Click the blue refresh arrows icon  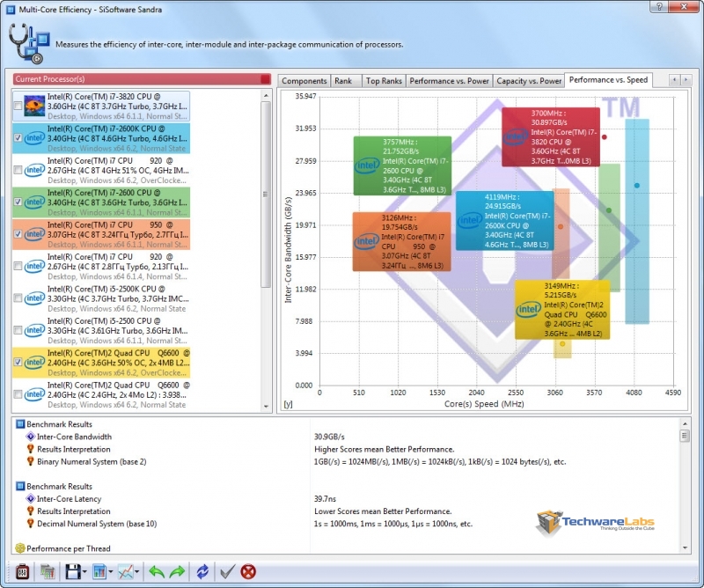[x=202, y=571]
